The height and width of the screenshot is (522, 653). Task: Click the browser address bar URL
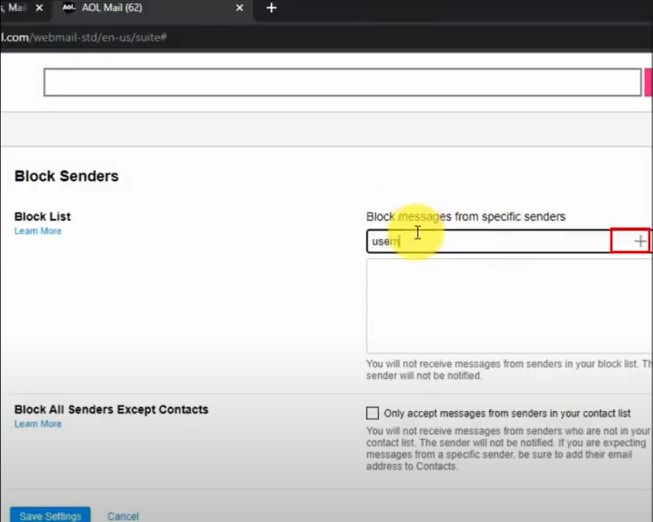(x=83, y=37)
